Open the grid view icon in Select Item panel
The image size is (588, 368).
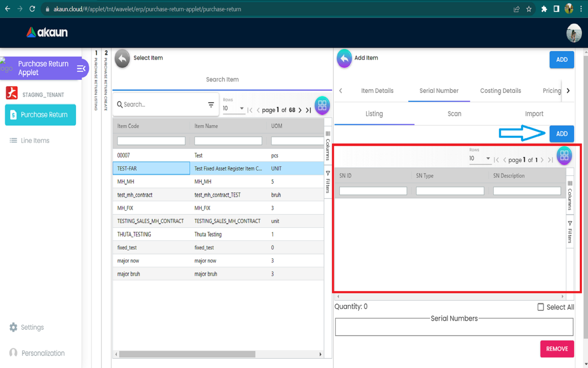click(322, 105)
